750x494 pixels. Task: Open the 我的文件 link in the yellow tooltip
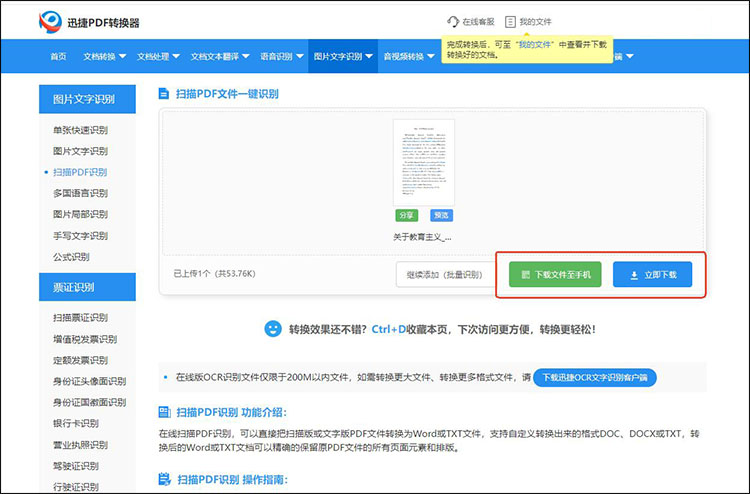click(x=535, y=44)
